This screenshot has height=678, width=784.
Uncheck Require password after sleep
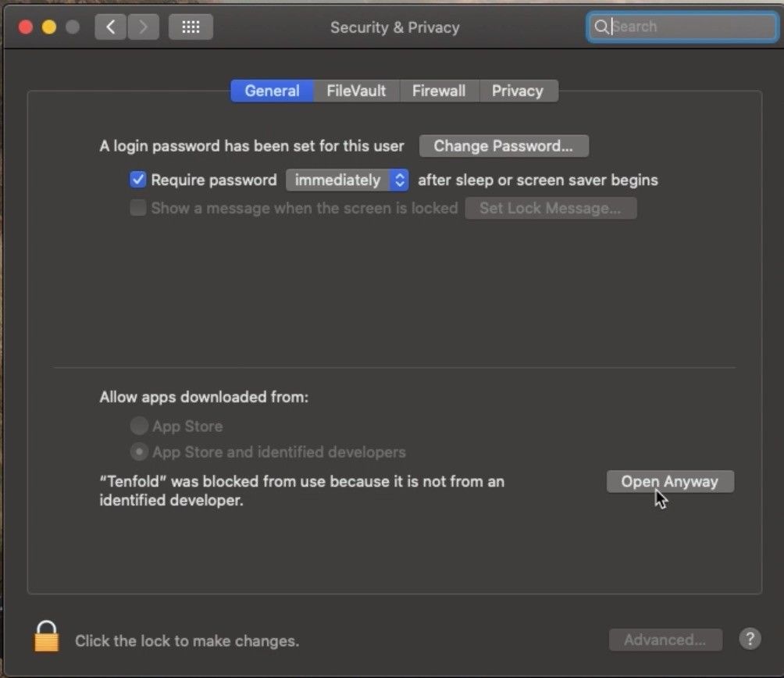pyautogui.click(x=137, y=180)
